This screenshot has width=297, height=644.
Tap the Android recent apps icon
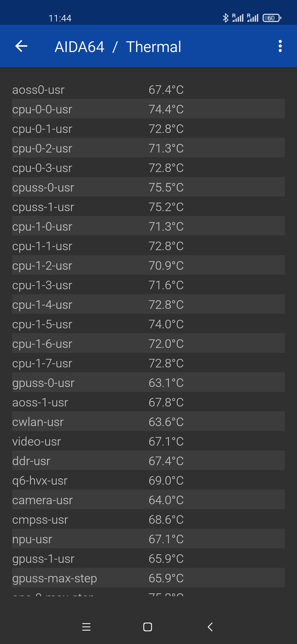86,627
